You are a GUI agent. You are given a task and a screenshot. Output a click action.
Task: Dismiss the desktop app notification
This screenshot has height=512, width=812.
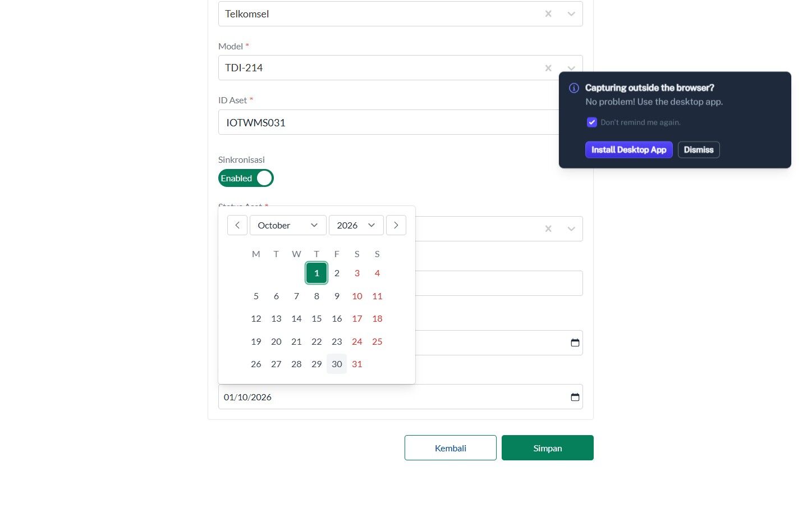(x=699, y=150)
